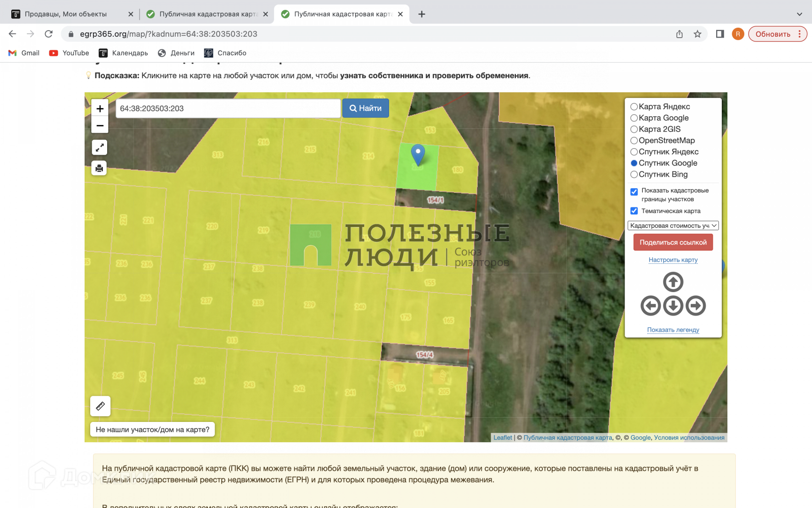Open the ruler measurement tool
Image resolution: width=812 pixels, height=508 pixels.
(100, 406)
